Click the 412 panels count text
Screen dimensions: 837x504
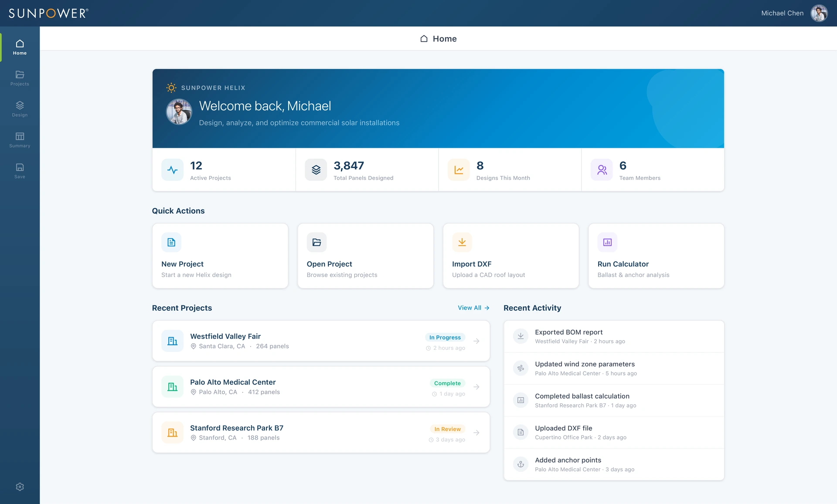coord(264,392)
